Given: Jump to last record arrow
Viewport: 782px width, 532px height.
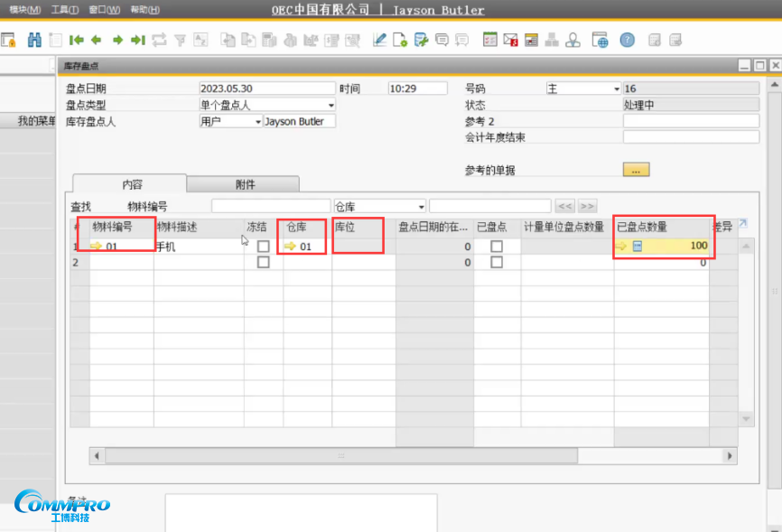Looking at the screenshot, I should pos(137,40).
